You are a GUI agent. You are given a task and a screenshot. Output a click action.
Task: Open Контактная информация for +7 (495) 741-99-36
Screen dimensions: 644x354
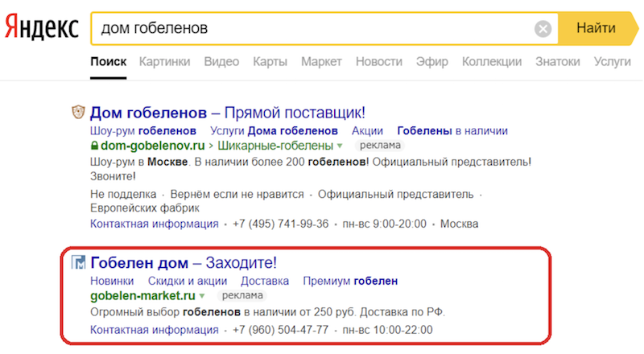pyautogui.click(x=154, y=224)
